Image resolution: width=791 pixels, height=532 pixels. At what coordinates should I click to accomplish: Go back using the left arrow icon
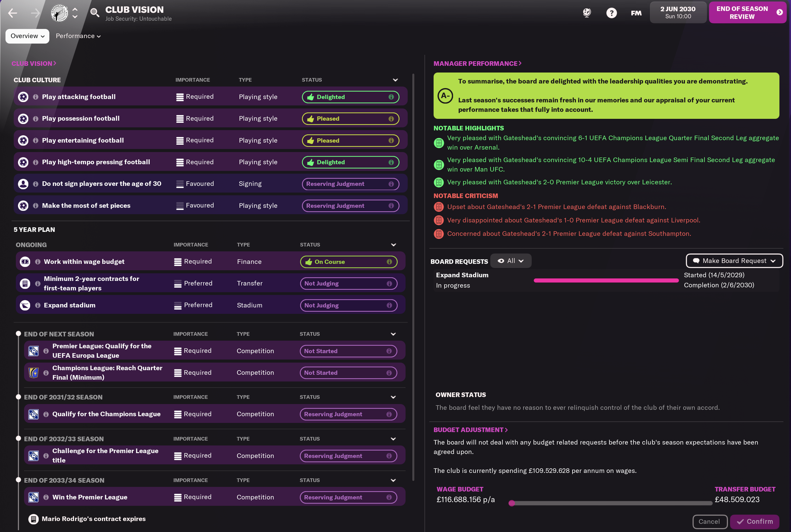pyautogui.click(x=12, y=13)
